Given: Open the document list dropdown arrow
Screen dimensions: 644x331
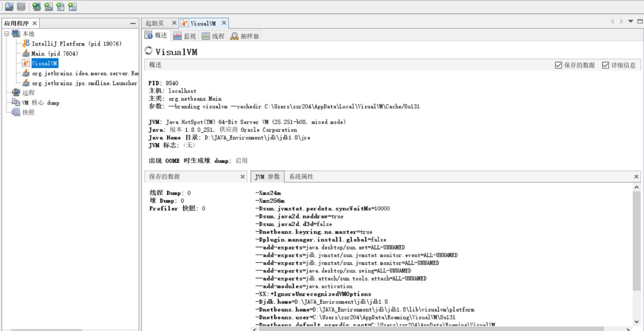Looking at the screenshot, I should tap(631, 22).
